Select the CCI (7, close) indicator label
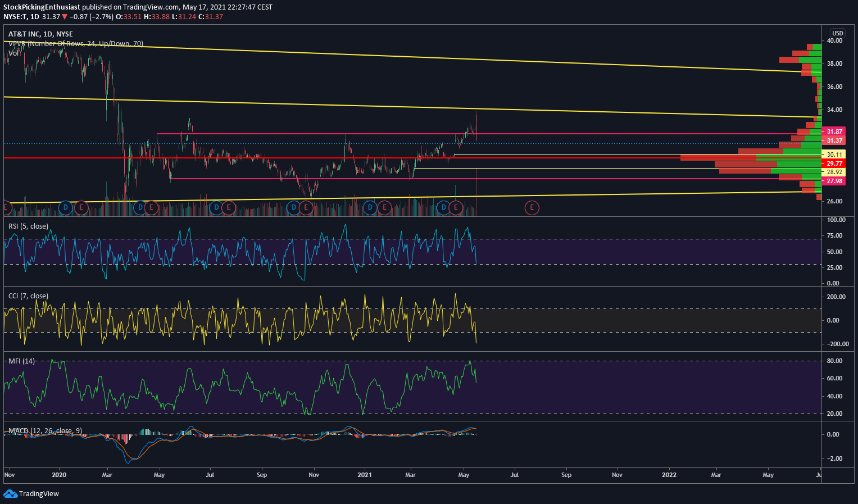 pyautogui.click(x=28, y=296)
